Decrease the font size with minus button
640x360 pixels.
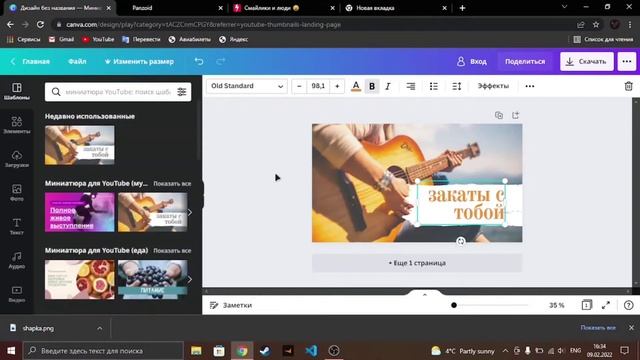click(299, 86)
